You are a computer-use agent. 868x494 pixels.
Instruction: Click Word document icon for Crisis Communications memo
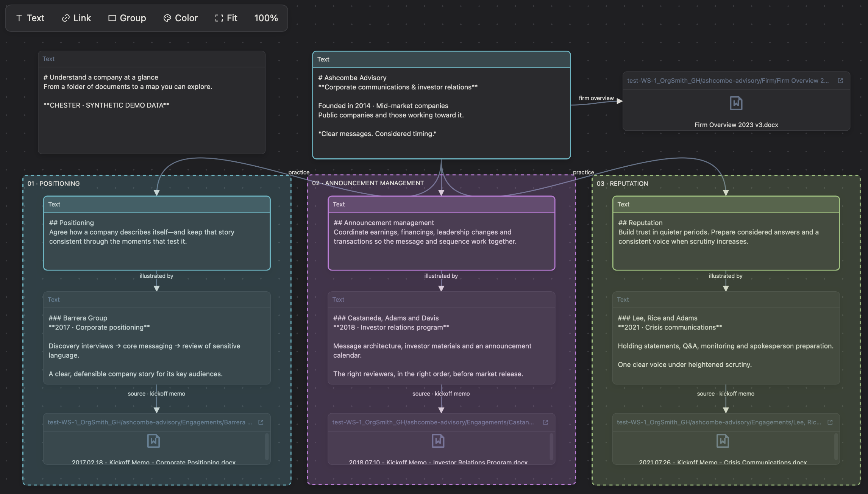tap(723, 441)
